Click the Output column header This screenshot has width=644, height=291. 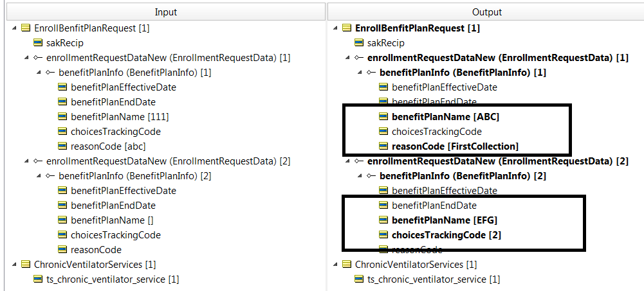click(x=487, y=12)
